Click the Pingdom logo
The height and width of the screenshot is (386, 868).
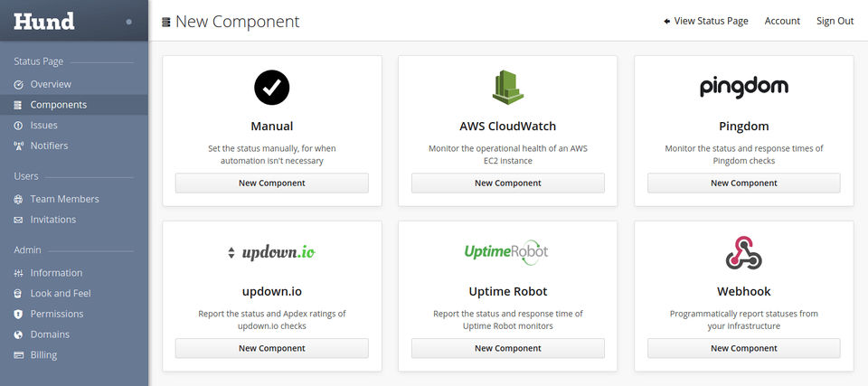743,88
